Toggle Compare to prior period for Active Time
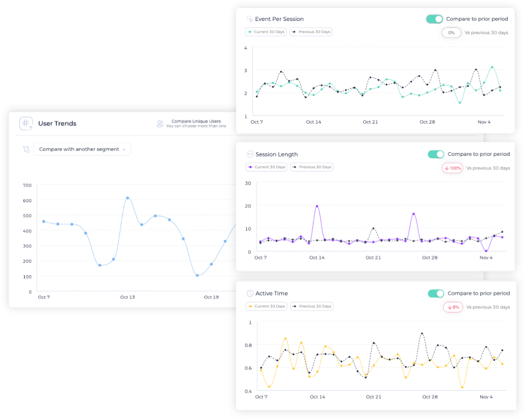The height and width of the screenshot is (420, 526). (x=436, y=293)
